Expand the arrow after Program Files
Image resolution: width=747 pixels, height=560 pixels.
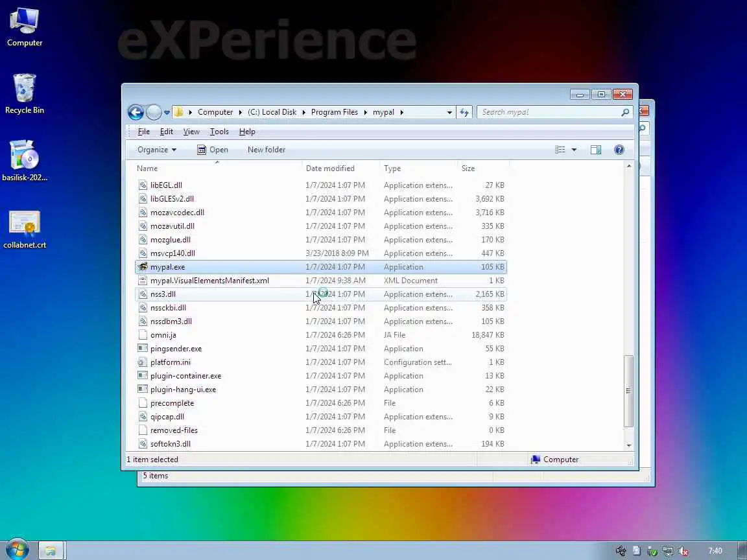coord(366,112)
